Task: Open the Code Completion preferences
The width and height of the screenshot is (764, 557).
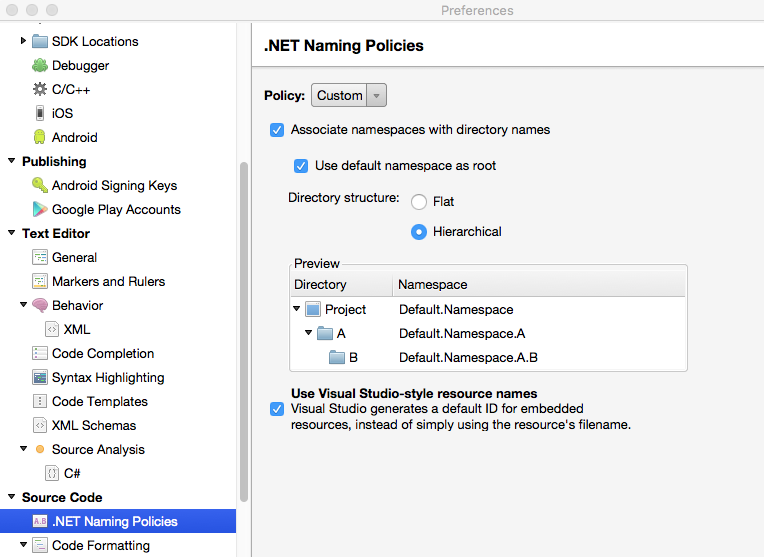Action: click(x=102, y=353)
